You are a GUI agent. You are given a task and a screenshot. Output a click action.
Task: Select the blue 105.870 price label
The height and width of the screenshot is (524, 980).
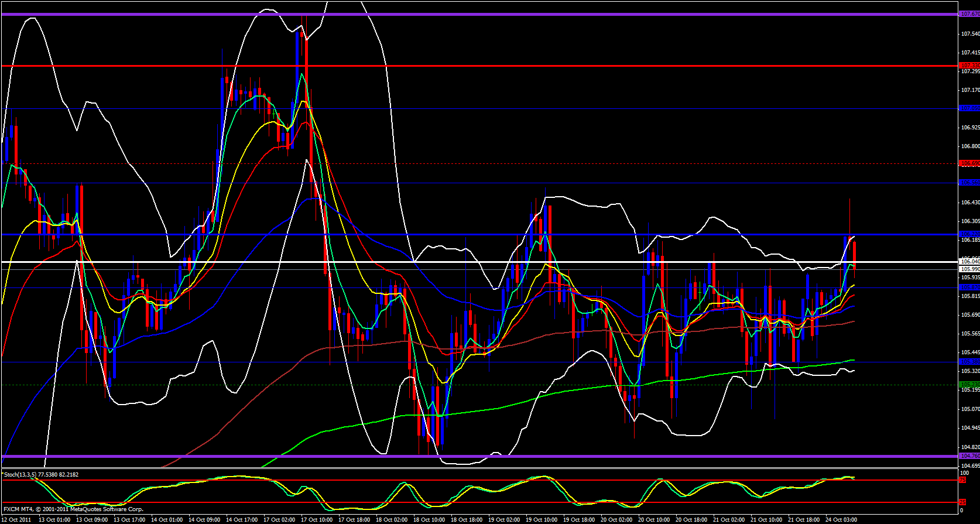(969, 287)
